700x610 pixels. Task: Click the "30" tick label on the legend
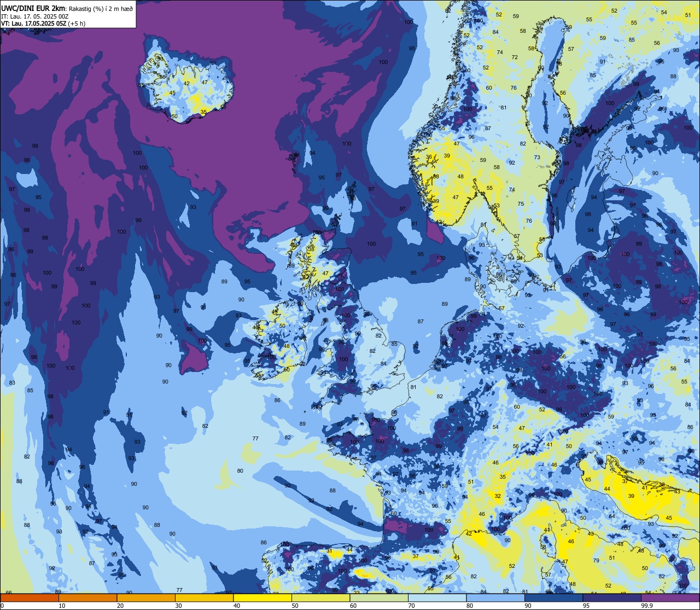coord(178,606)
